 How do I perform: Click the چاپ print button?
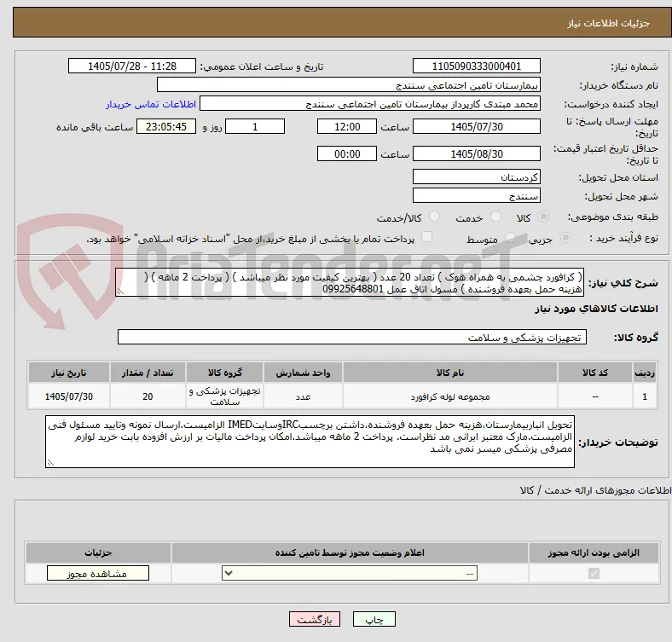[x=374, y=619]
